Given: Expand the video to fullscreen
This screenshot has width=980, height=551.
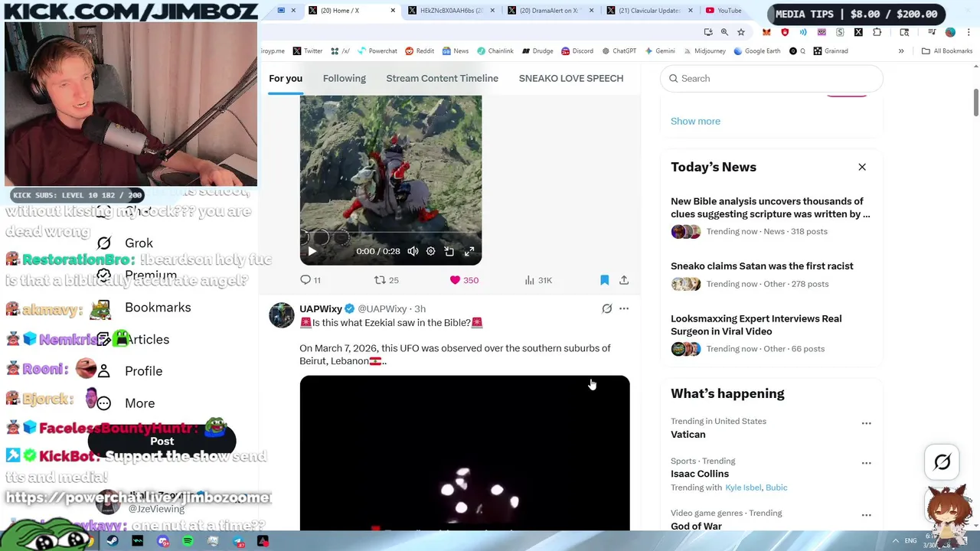Looking at the screenshot, I should [469, 251].
